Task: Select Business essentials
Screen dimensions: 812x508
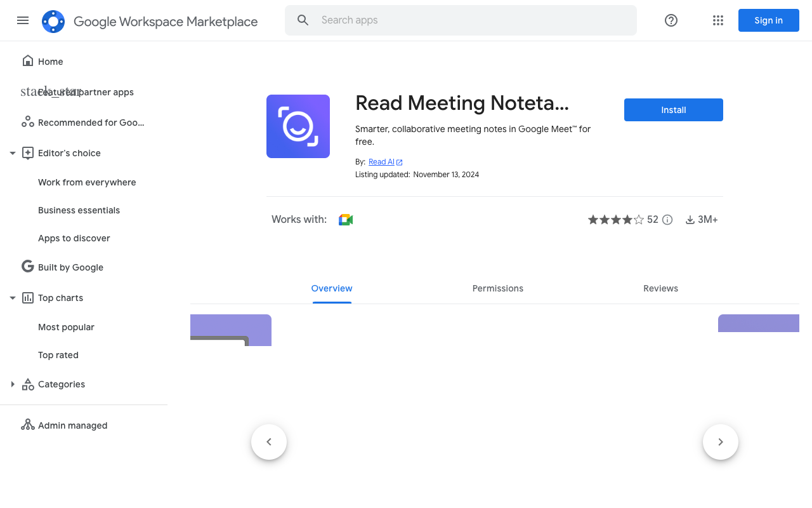Action: tap(79, 210)
